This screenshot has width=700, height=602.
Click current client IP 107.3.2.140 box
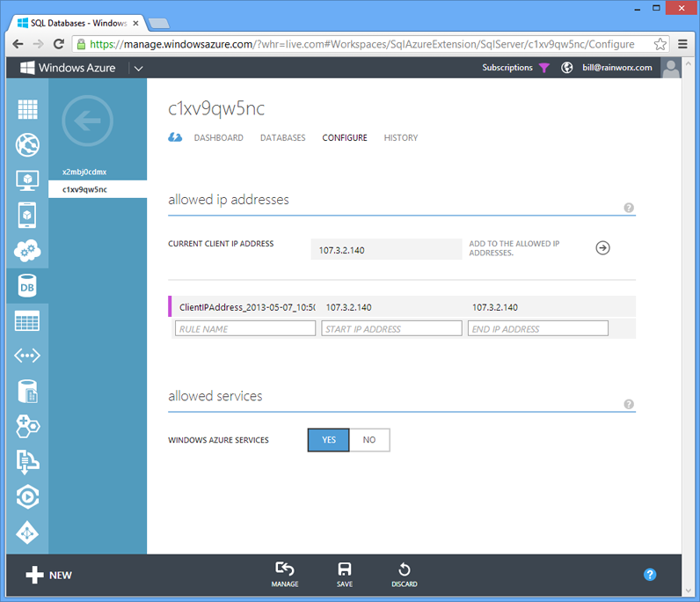[x=386, y=249]
